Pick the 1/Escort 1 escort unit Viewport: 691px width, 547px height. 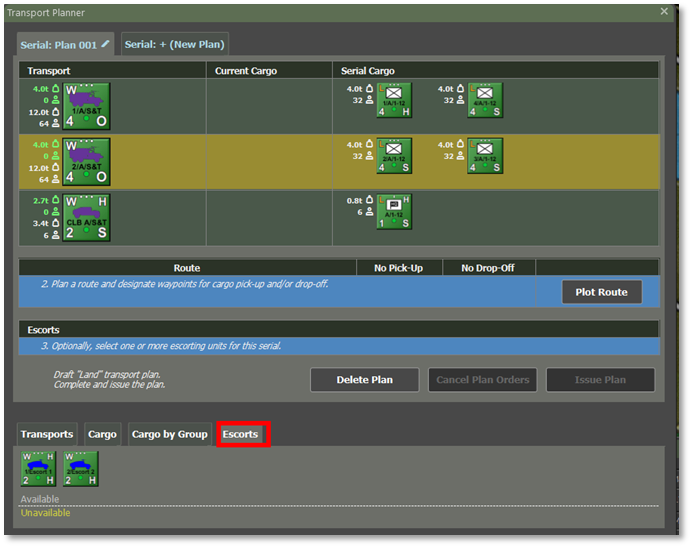pos(39,469)
